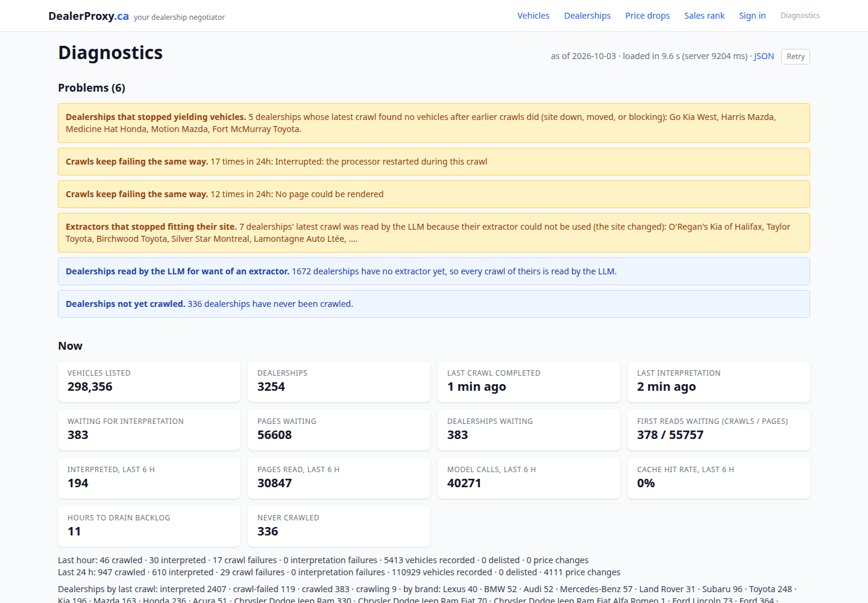Select the 'Extractors that stopped fitting their site' alert
The image size is (868, 603).
(x=434, y=233)
